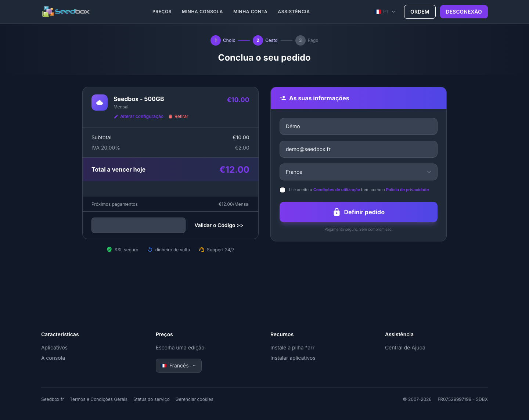Click step 3 Pago circle
529x420 pixels.
point(301,40)
